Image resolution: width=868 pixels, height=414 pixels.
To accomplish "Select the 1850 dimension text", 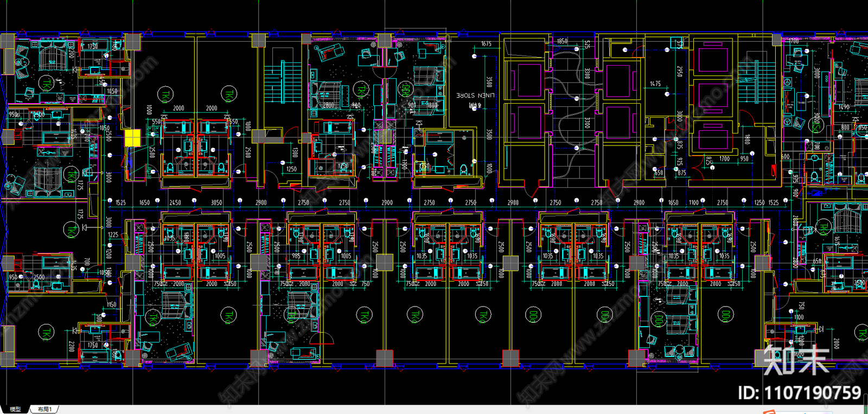I will tap(562, 41).
